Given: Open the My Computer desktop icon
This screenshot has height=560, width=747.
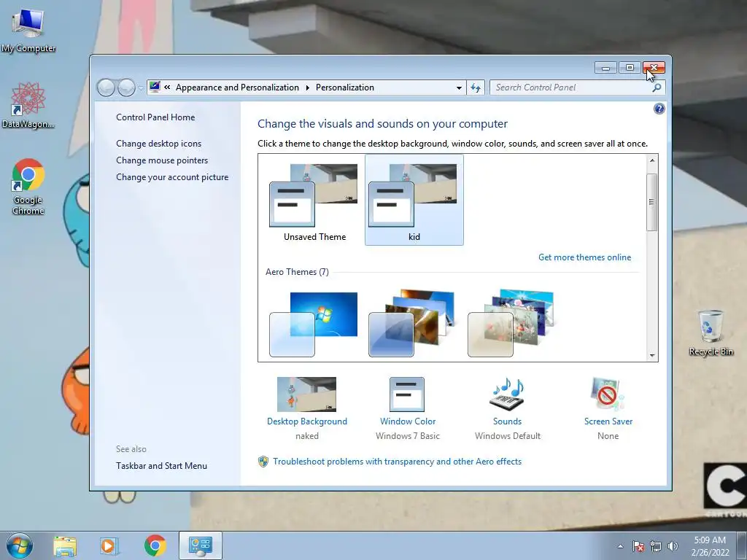Looking at the screenshot, I should [x=28, y=29].
